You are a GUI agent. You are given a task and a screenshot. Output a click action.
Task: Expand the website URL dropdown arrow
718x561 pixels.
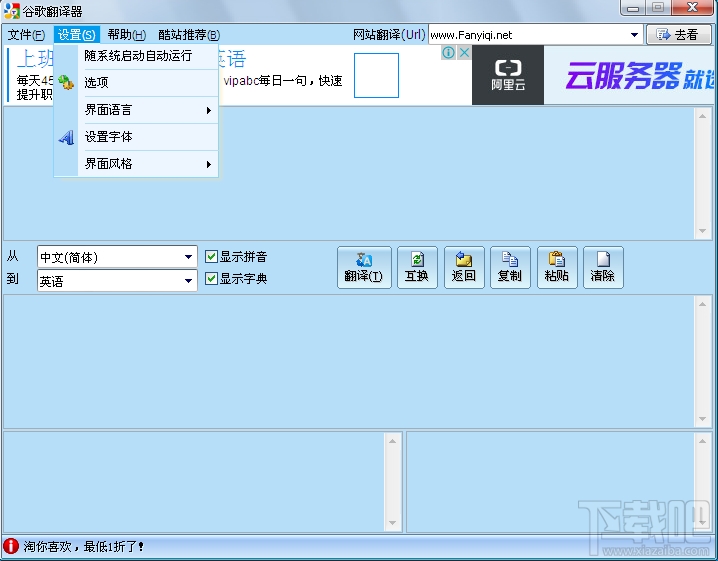634,35
